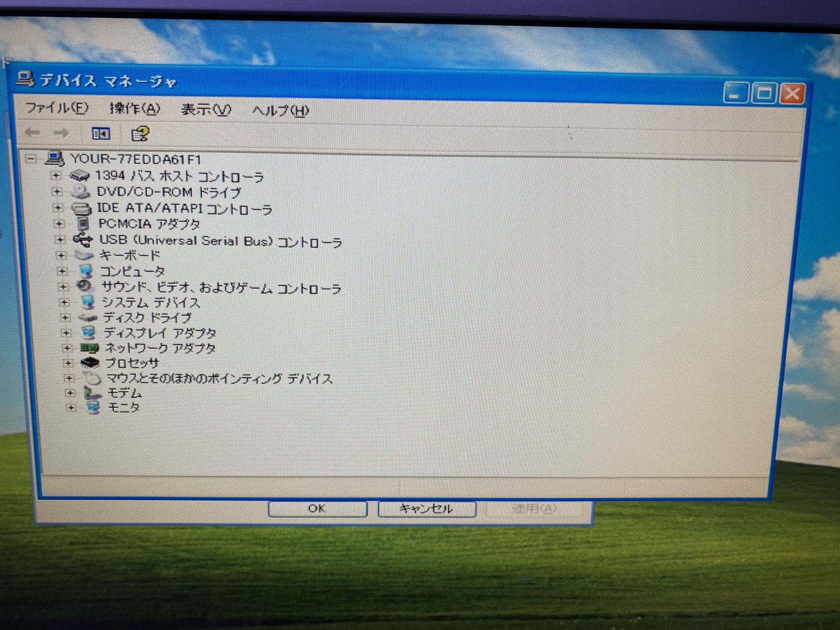Viewport: 840px width, 630px height.
Task: Expand the モニタ node
Action: click(71, 408)
